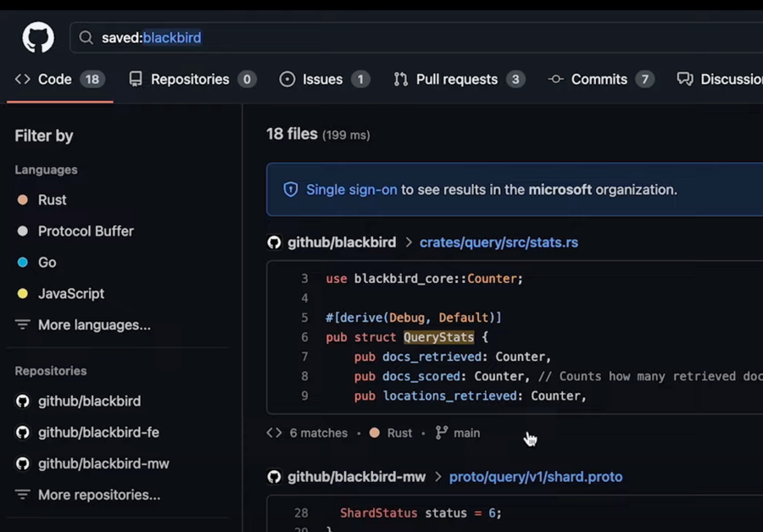
Task: Click the code brackets icon beside 6 matches
Action: point(274,433)
